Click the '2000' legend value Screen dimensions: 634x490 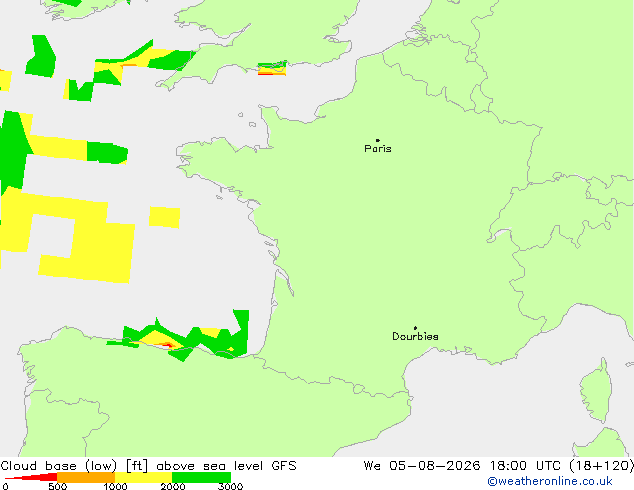pos(173,486)
